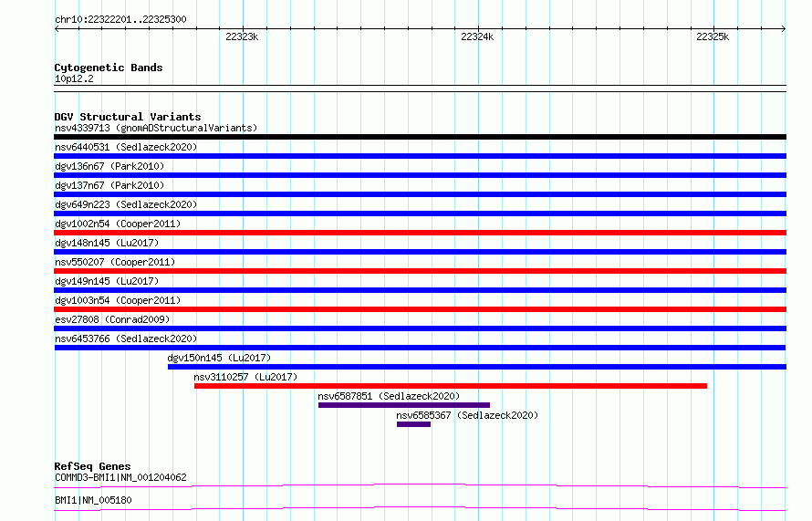
Task: Click the blue bar under dgv649n223
Action: [420, 214]
